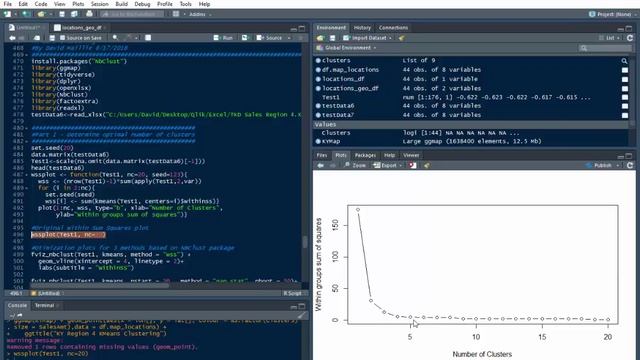Refresh the Environment pane
The width and height of the screenshot is (640, 360).
630,38
